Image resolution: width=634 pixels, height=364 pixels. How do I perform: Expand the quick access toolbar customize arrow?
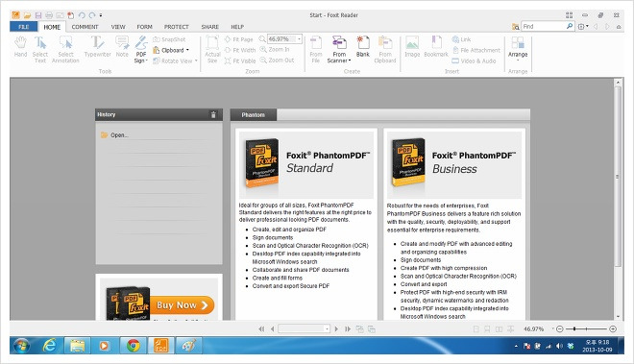101,15
